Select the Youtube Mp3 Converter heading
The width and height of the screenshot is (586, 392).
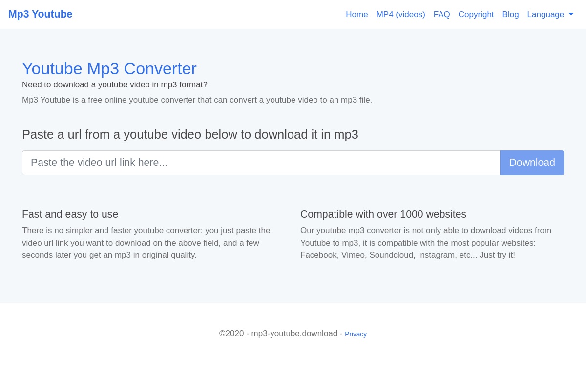tap(109, 68)
